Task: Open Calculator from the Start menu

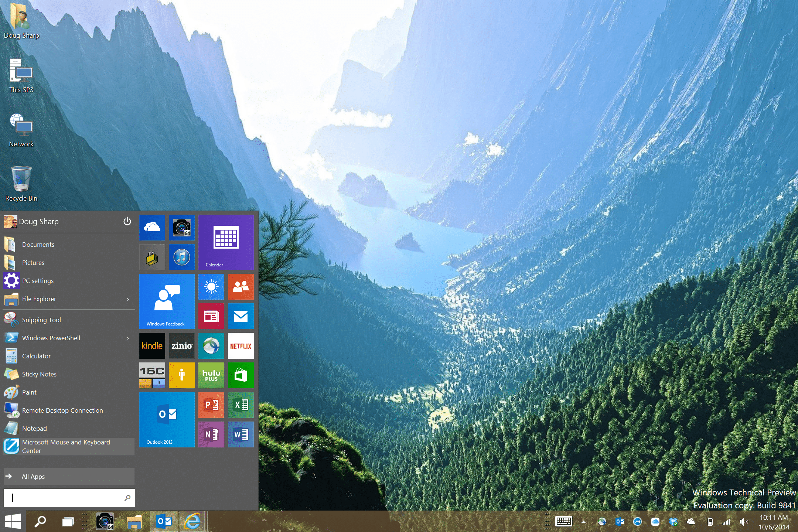Action: click(69, 356)
